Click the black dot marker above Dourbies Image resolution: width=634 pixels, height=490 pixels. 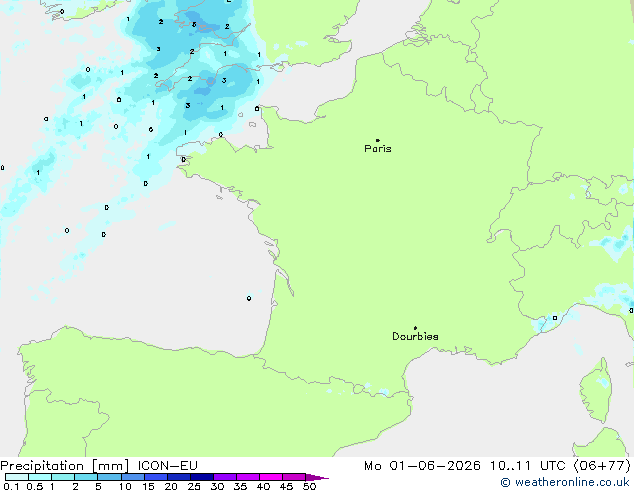pos(415,328)
